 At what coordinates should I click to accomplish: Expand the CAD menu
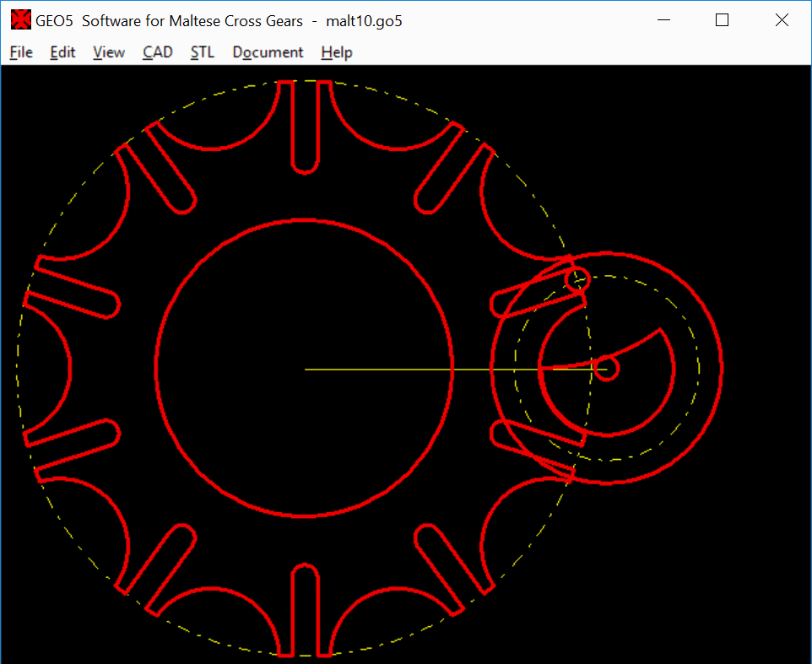click(158, 52)
